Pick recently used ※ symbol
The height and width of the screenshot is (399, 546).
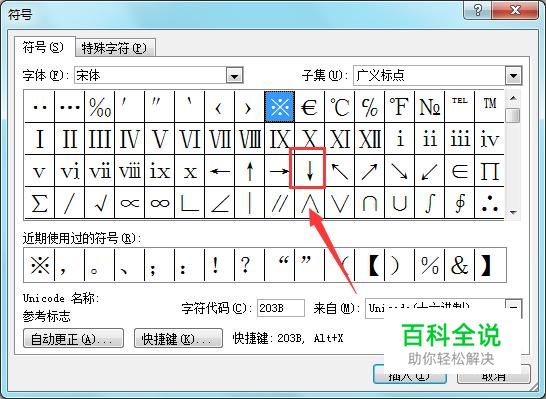[x=39, y=265]
